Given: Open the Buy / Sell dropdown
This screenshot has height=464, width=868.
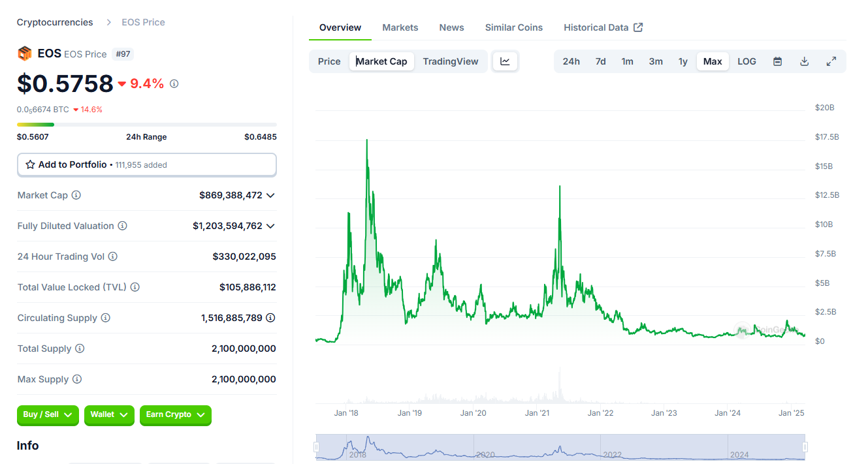Looking at the screenshot, I should pos(48,415).
